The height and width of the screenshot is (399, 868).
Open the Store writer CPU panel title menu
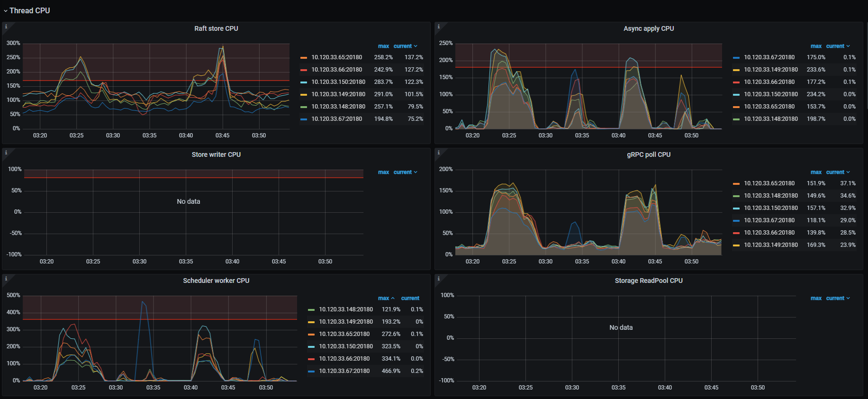(216, 154)
